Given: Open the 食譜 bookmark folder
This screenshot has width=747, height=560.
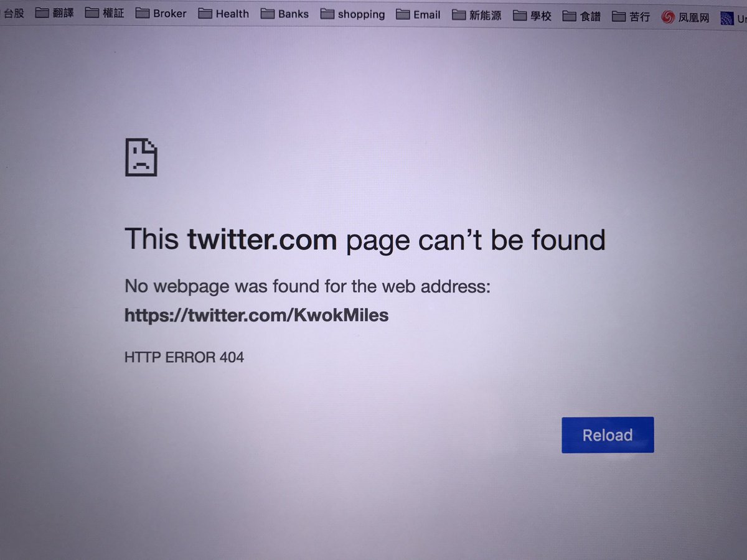Looking at the screenshot, I should click(581, 16).
